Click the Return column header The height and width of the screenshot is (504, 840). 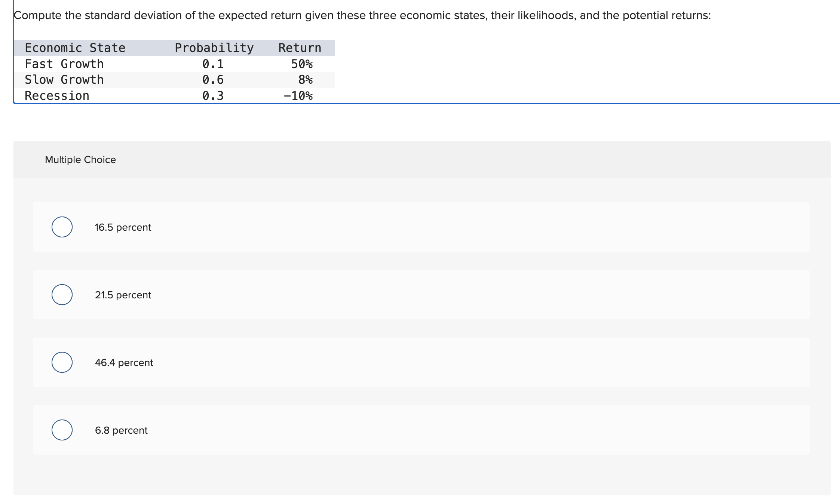pos(299,47)
